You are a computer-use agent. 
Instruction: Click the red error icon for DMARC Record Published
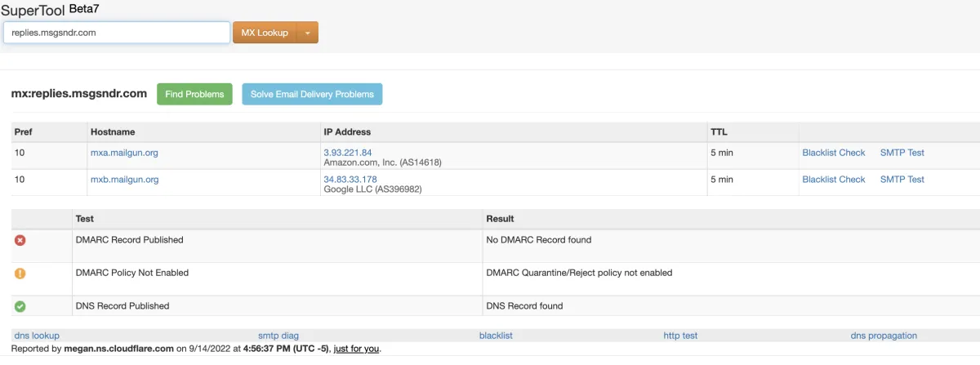(x=20, y=240)
